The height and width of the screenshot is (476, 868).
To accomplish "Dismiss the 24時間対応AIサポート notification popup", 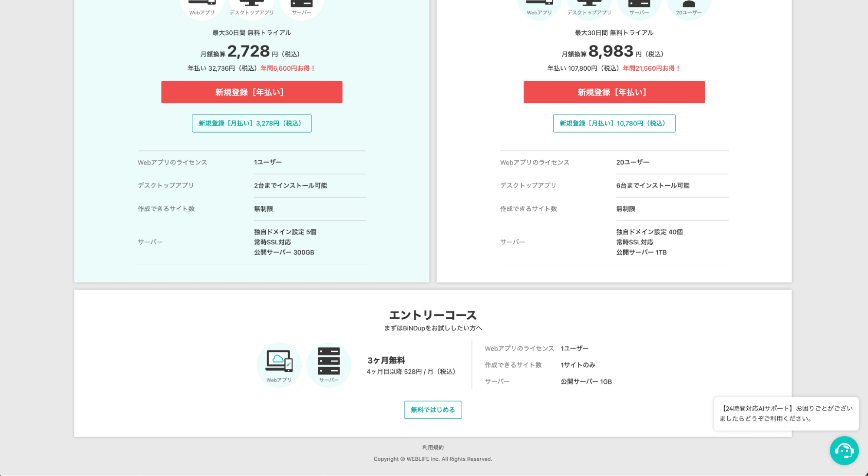I will (x=786, y=414).
